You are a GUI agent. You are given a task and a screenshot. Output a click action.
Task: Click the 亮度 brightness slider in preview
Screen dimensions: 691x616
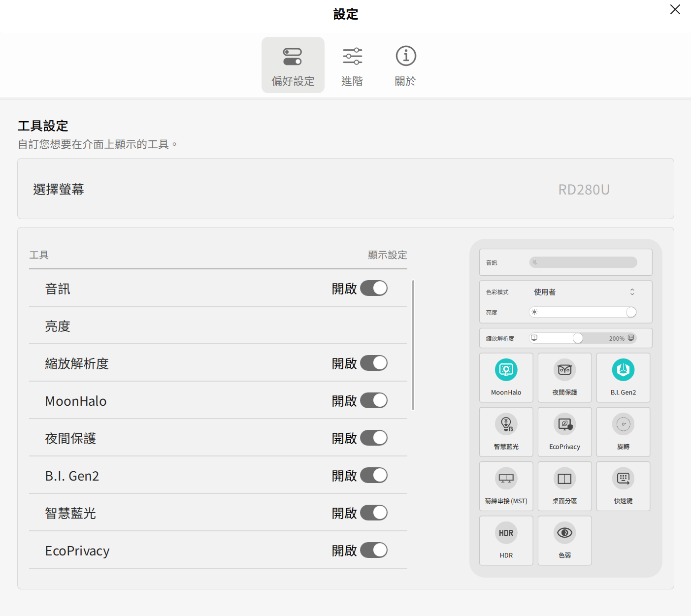coord(583,312)
